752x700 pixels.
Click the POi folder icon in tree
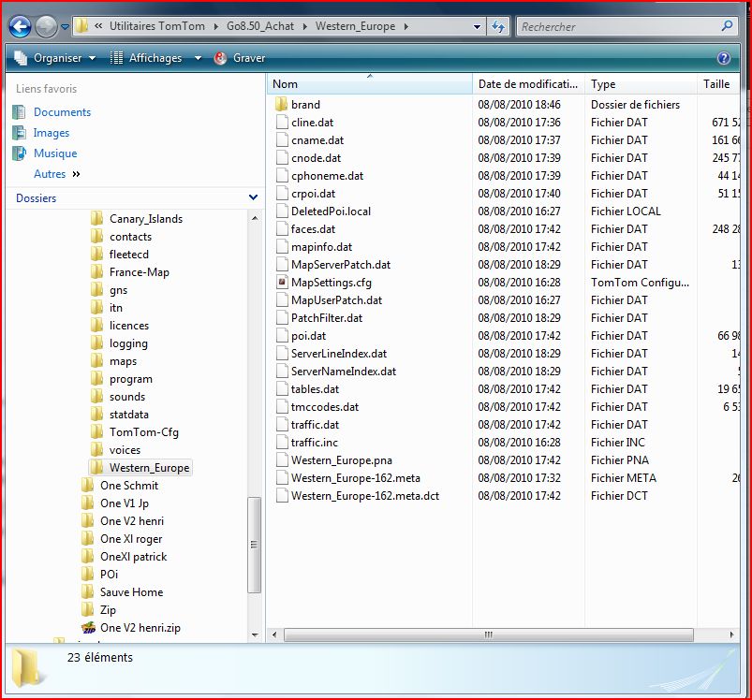pyautogui.click(x=88, y=574)
